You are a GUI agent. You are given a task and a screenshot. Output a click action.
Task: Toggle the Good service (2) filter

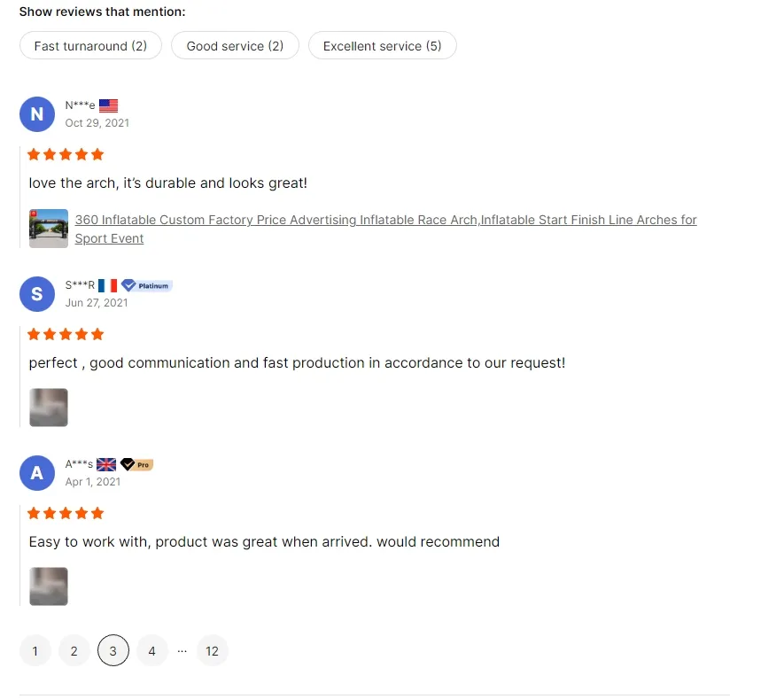pos(235,44)
